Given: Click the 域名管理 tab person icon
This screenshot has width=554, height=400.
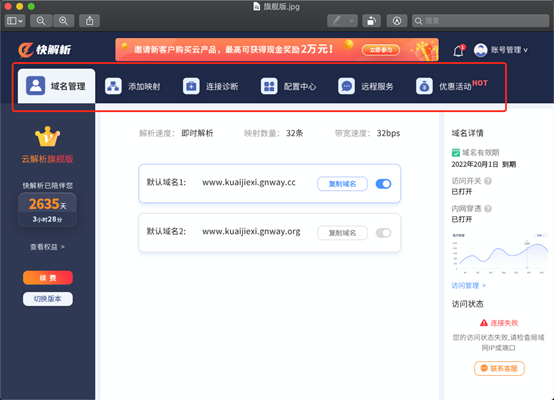Looking at the screenshot, I should 36,86.
